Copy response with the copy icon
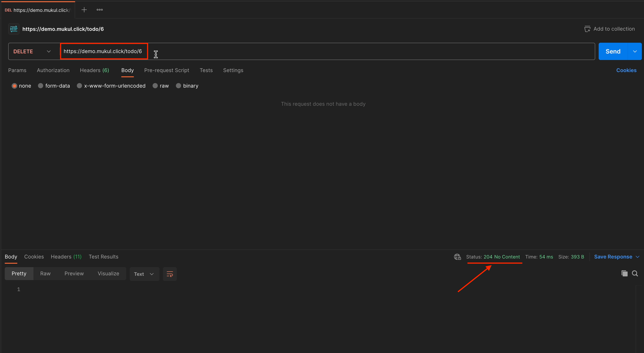The image size is (644, 353). (624, 273)
